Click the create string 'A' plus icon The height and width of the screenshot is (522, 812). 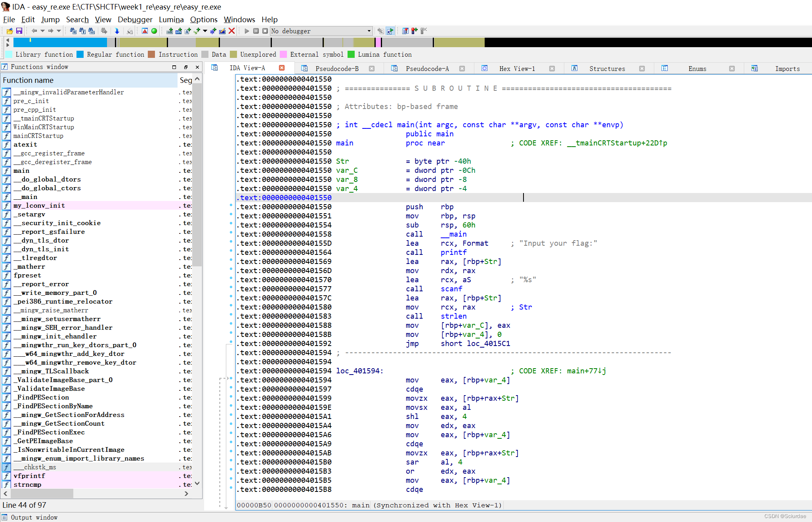[188, 31]
